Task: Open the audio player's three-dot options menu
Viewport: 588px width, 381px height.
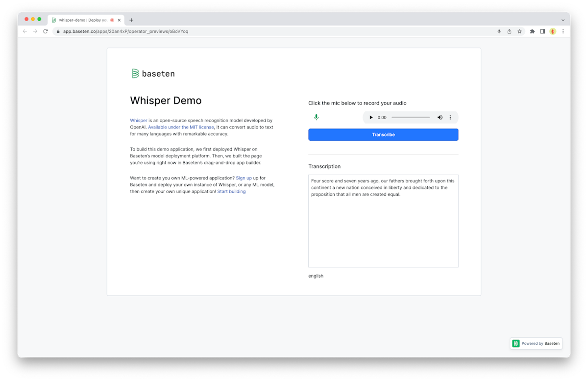Action: click(x=450, y=118)
